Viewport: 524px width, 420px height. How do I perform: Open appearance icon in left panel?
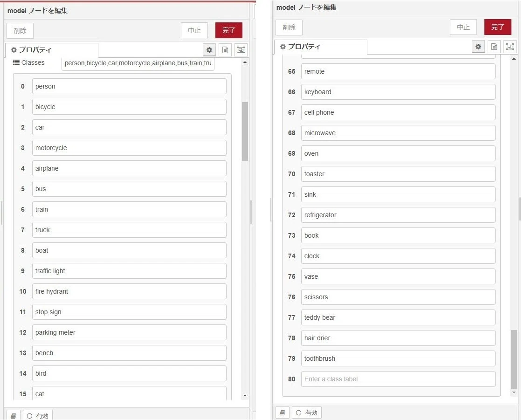point(241,50)
